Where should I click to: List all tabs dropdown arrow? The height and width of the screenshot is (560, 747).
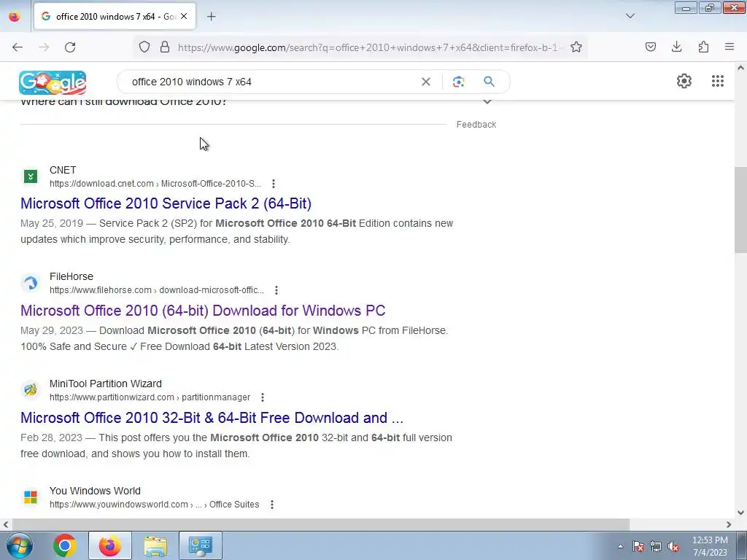point(630,16)
